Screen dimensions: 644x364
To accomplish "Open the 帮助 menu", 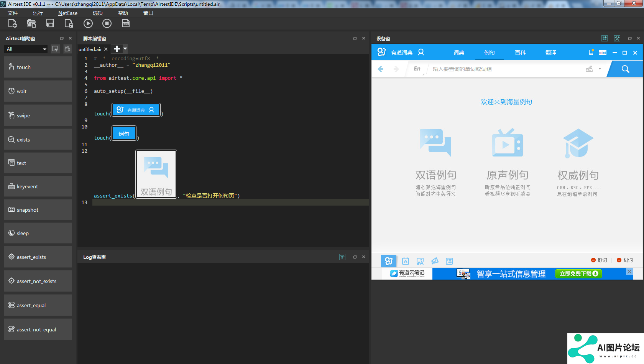I will pyautogui.click(x=123, y=13).
